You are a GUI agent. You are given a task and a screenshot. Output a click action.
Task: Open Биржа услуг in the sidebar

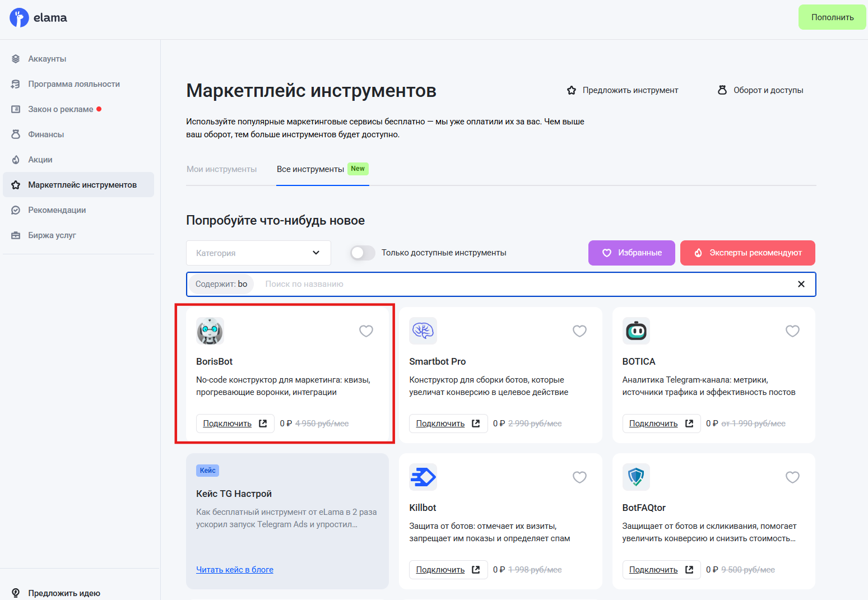(52, 235)
